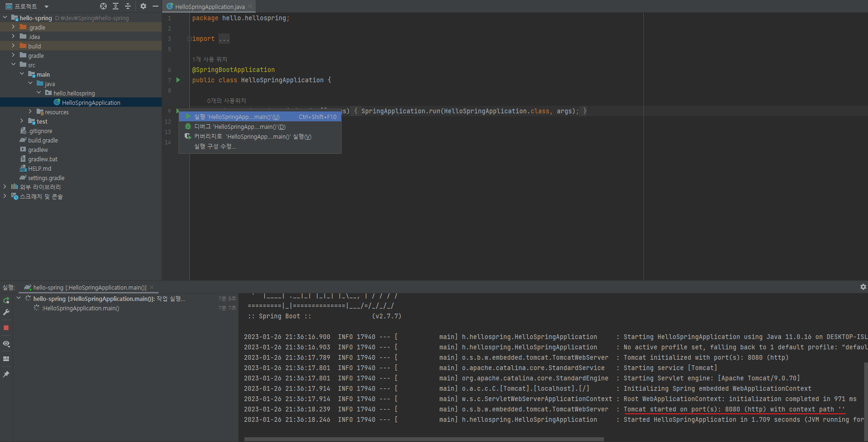Expand the .gradle folder
The image size is (868, 442).
tap(13, 27)
